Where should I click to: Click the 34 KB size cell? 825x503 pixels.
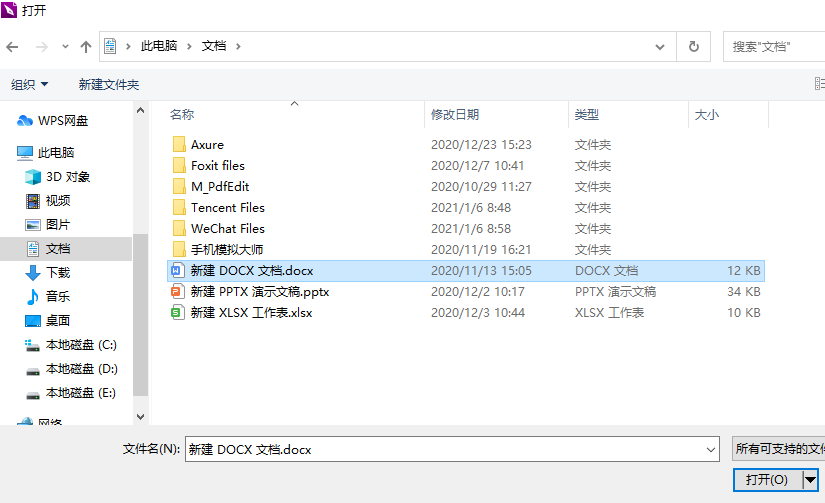pyautogui.click(x=743, y=291)
